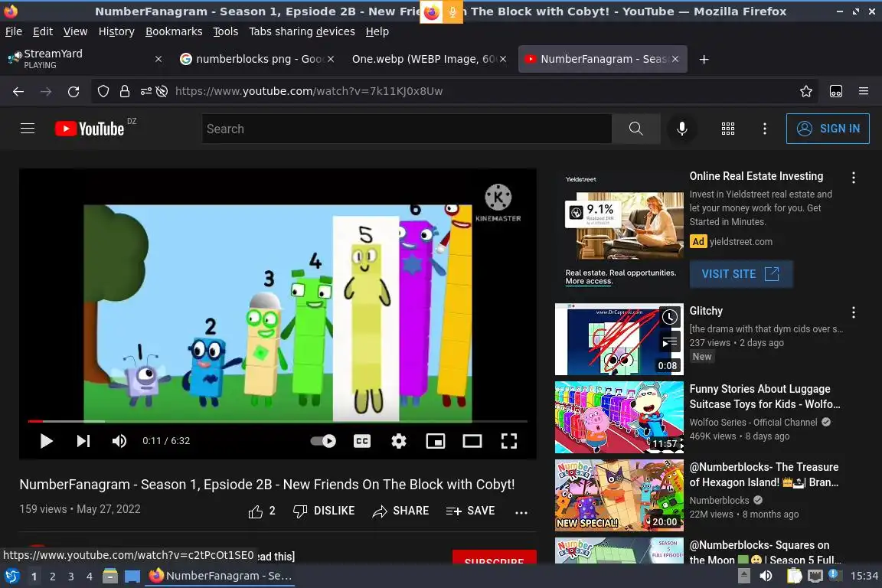
Task: Open a new tab
Action: coord(704,59)
